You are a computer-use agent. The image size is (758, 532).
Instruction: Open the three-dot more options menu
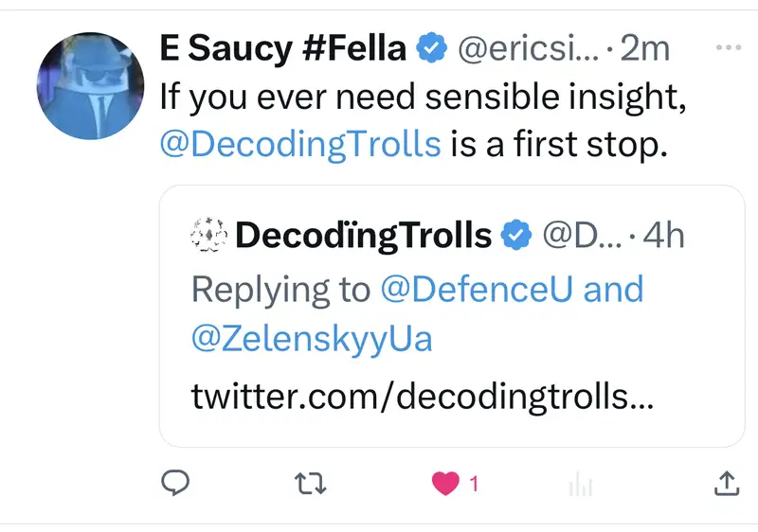pos(726,46)
